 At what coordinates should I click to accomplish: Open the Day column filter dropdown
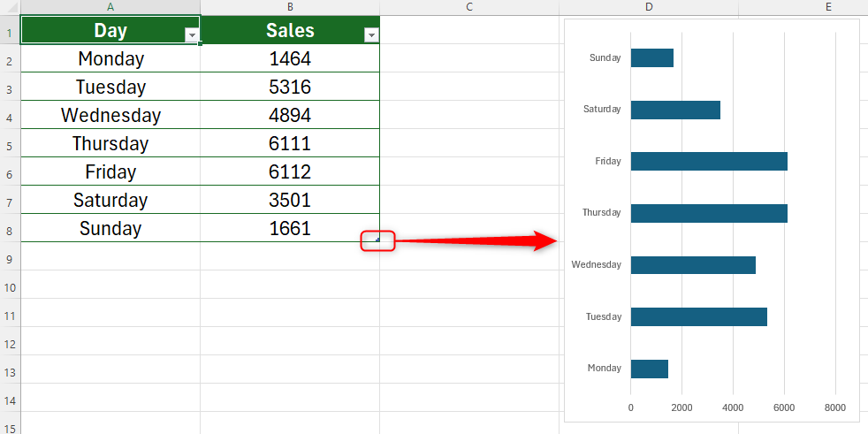(x=192, y=35)
